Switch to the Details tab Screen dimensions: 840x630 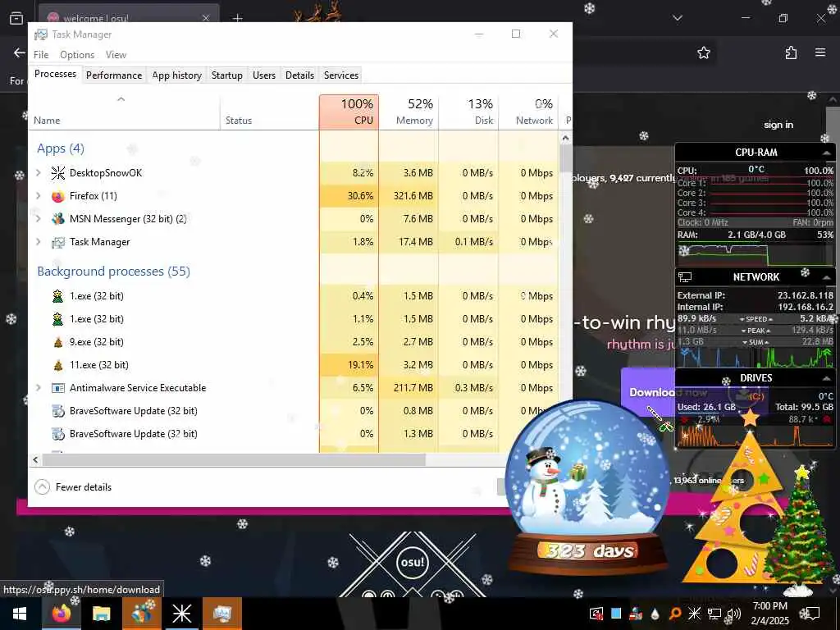point(299,75)
